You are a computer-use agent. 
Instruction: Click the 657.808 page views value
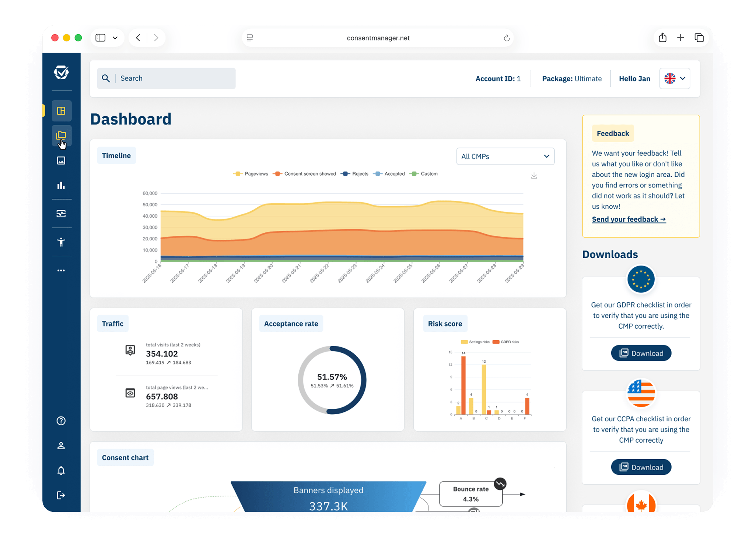click(162, 397)
